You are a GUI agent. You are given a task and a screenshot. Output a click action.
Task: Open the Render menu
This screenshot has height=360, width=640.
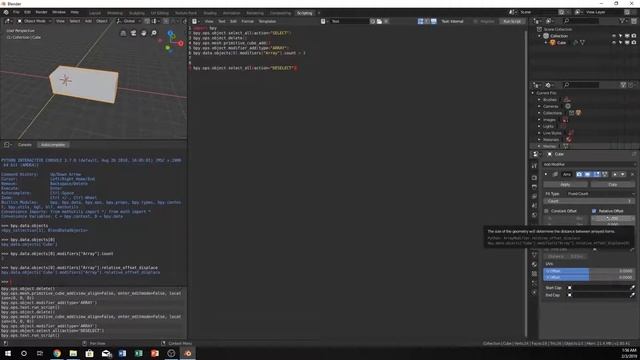pos(41,12)
